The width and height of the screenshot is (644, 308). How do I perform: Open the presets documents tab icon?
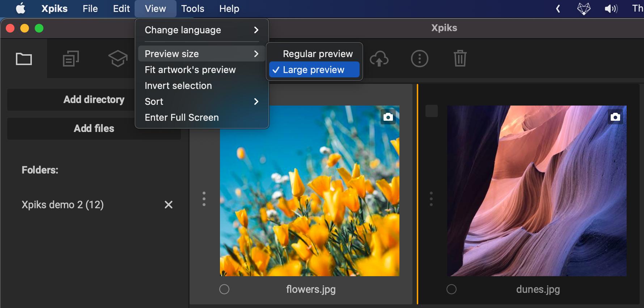pos(71,59)
